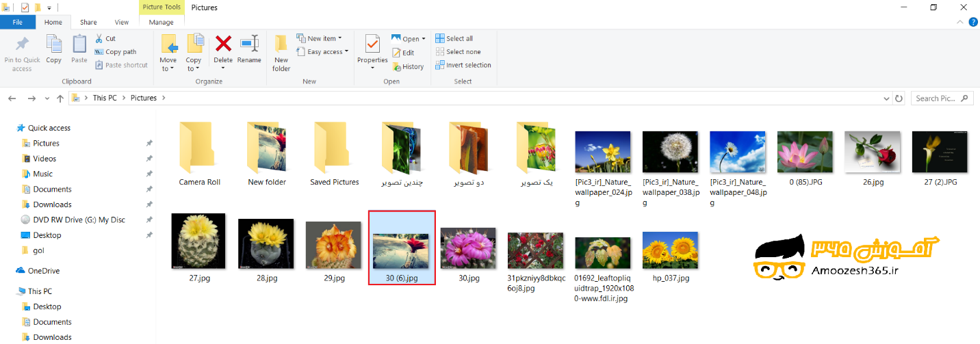Select the Camera Roll folder
Viewport: 980px width, 344px height.
click(200, 155)
